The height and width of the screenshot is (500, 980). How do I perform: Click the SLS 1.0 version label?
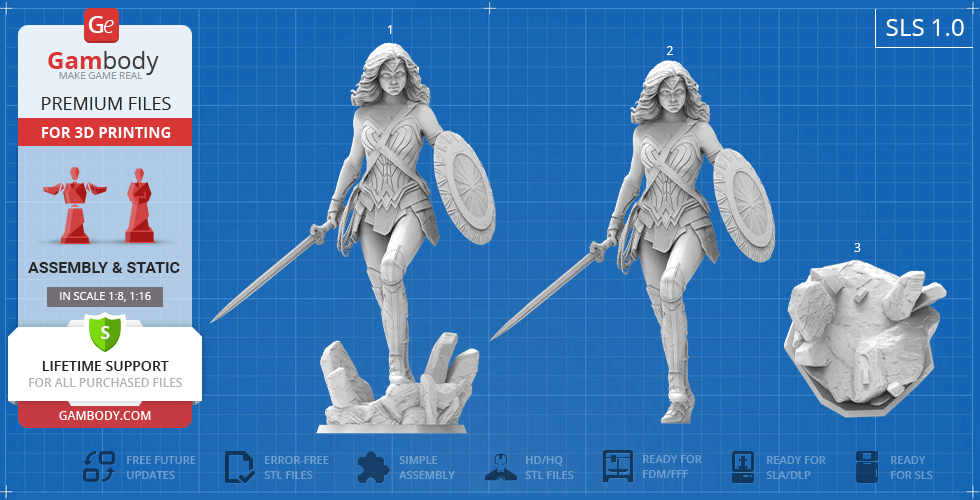tap(924, 29)
